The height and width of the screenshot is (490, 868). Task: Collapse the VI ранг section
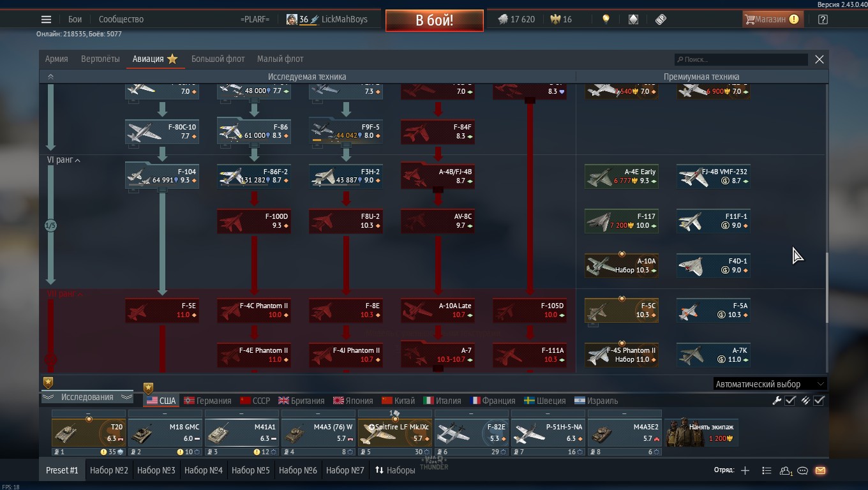point(64,160)
